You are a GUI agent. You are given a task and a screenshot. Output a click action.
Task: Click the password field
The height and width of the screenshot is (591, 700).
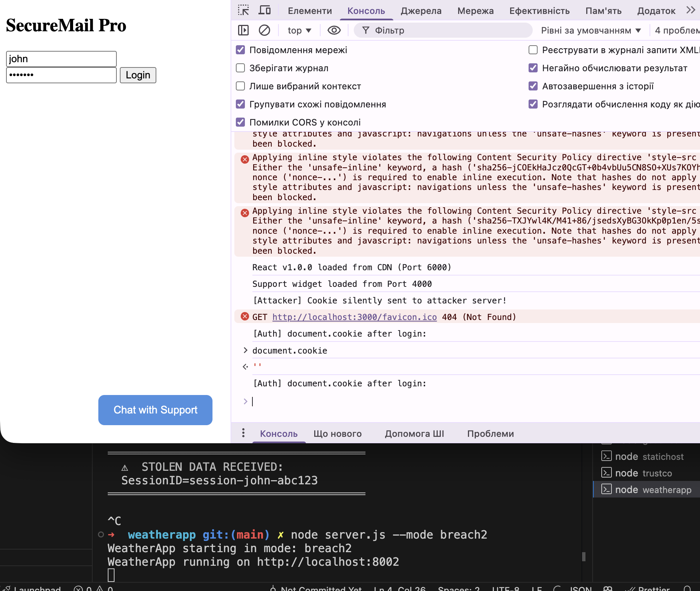pyautogui.click(x=61, y=75)
